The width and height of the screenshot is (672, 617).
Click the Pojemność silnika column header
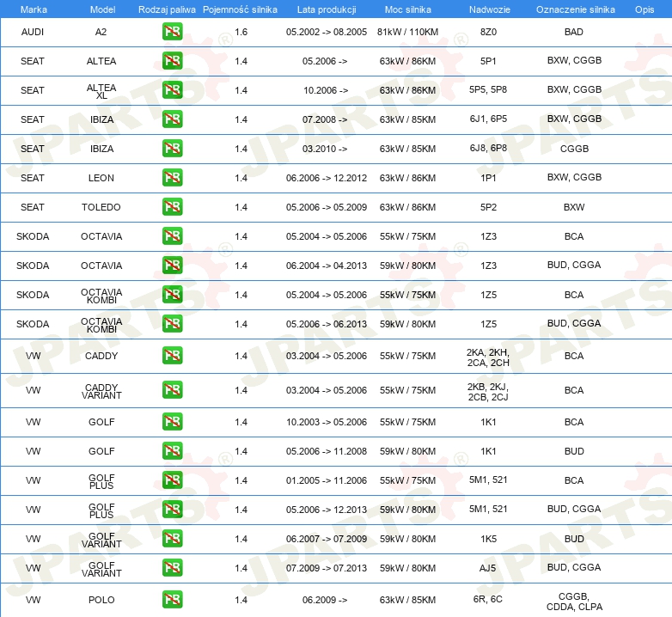coord(240,9)
